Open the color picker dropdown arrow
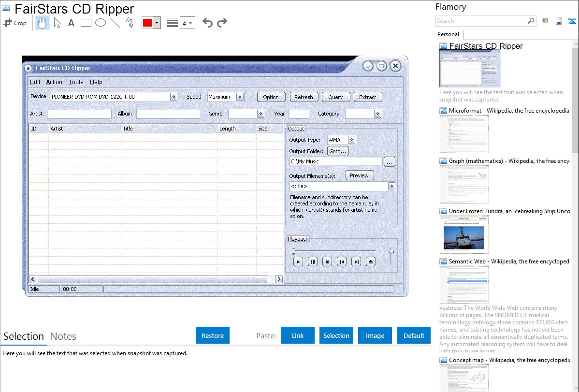Screen dimensions: 579x392 [x=157, y=23]
